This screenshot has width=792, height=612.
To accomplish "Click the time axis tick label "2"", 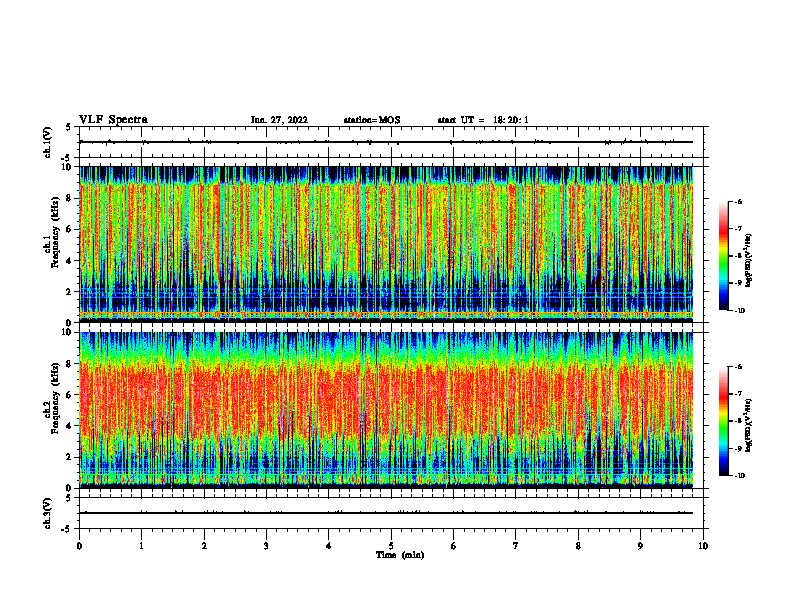I will tap(204, 546).
